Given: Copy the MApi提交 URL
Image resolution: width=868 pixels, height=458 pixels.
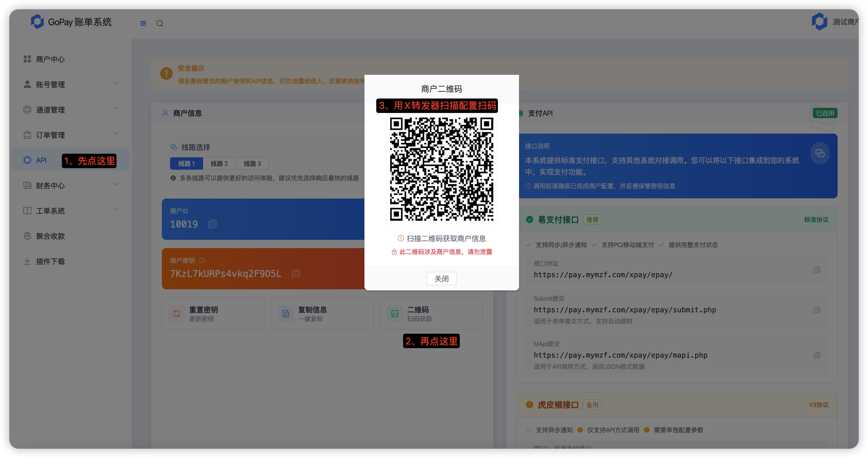Looking at the screenshot, I should [817, 355].
